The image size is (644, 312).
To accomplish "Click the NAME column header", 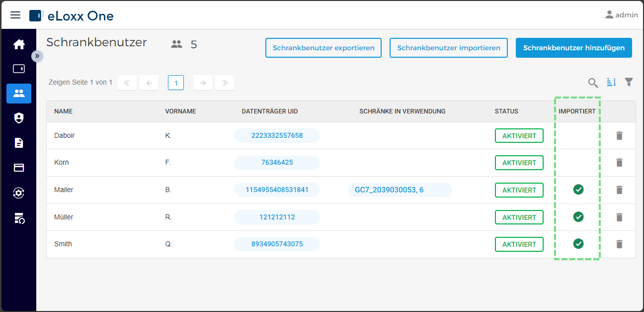I will pos(63,111).
